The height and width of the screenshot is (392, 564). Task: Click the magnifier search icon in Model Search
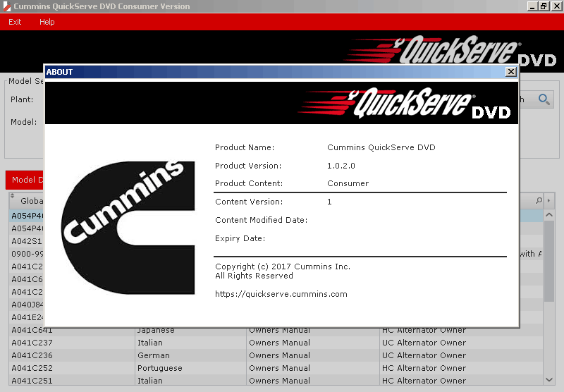pos(544,99)
